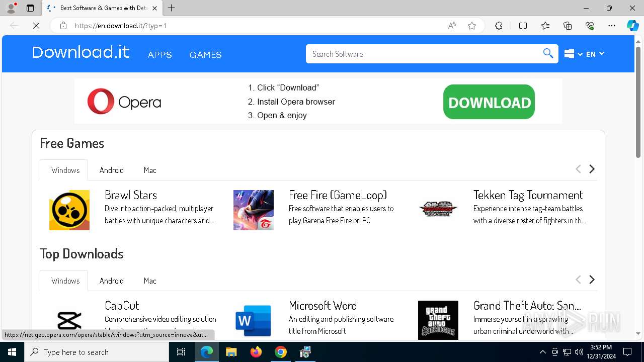Show previous Free Games items
This screenshot has width=644, height=362.
point(578,169)
